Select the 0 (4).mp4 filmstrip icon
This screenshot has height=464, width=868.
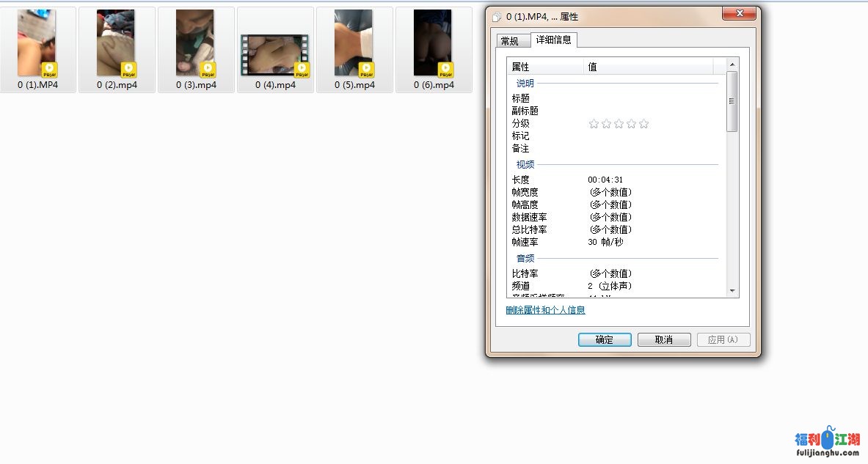click(x=275, y=55)
